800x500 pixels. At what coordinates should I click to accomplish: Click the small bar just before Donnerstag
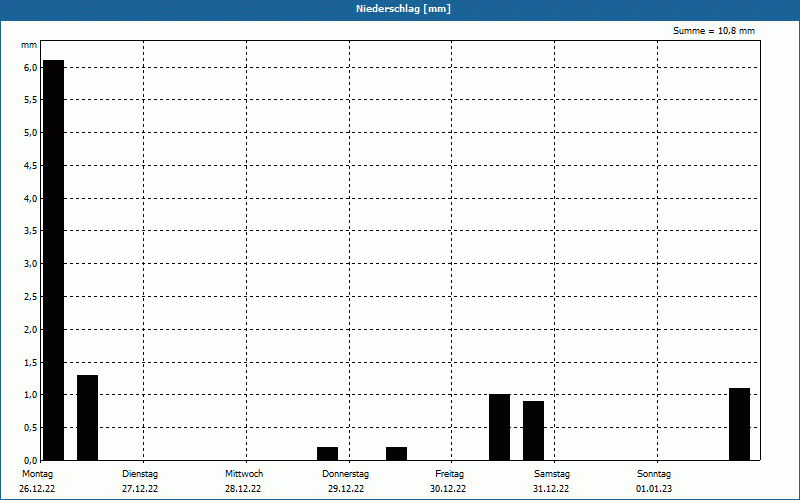click(x=328, y=454)
